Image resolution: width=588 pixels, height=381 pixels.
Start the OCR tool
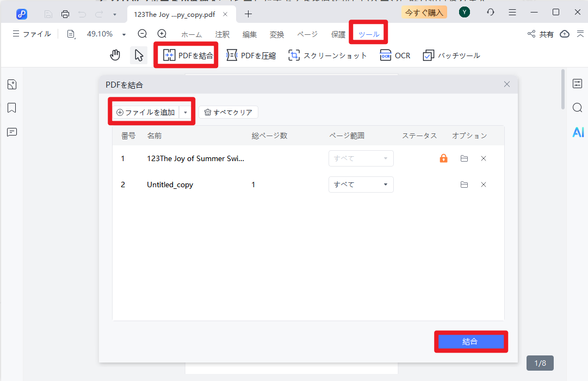395,55
